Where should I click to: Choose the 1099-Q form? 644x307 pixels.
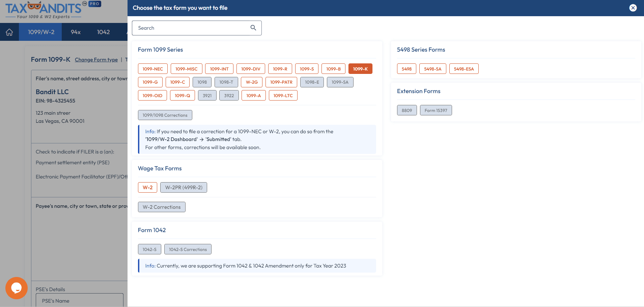click(183, 95)
